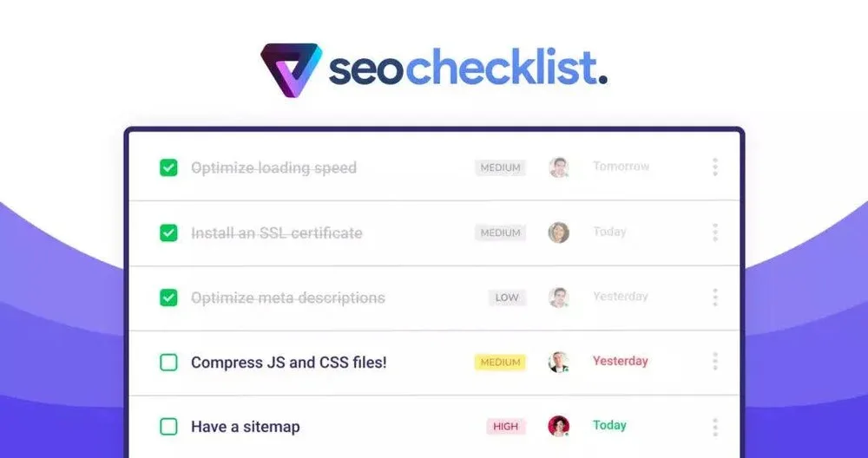The width and height of the screenshot is (868, 458).
Task: Click the pink HIGH priority badge
Action: coord(505,426)
